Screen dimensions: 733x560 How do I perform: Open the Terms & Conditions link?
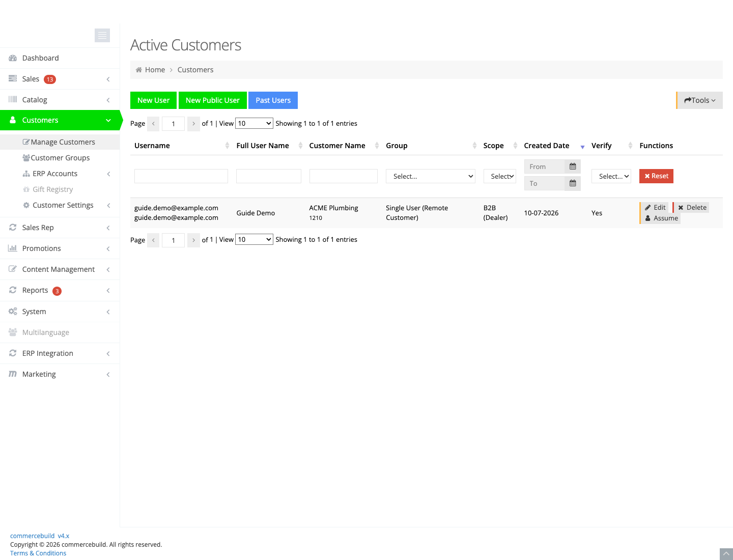tap(38, 553)
